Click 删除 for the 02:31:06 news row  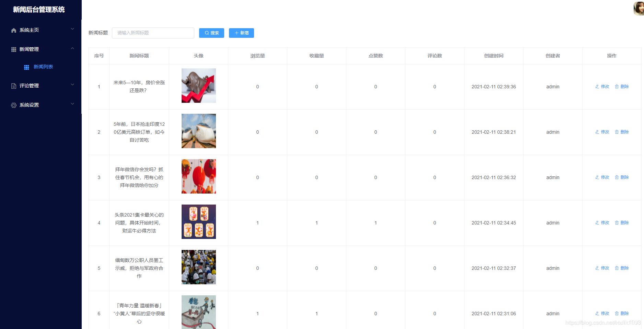[x=622, y=314]
